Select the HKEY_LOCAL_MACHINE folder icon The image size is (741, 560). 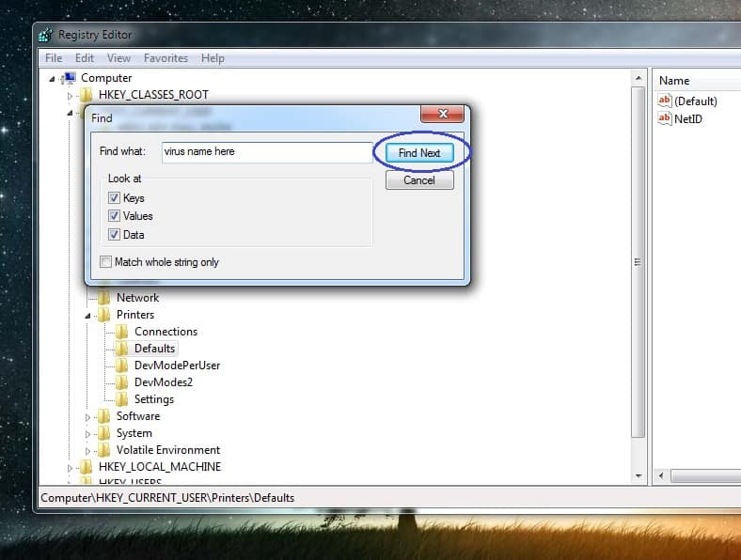click(86, 467)
